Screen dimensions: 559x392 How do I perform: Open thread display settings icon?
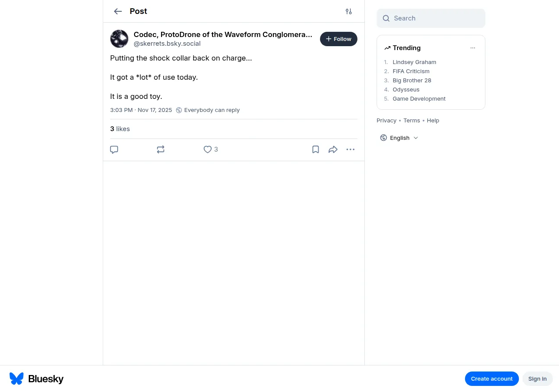click(x=349, y=11)
